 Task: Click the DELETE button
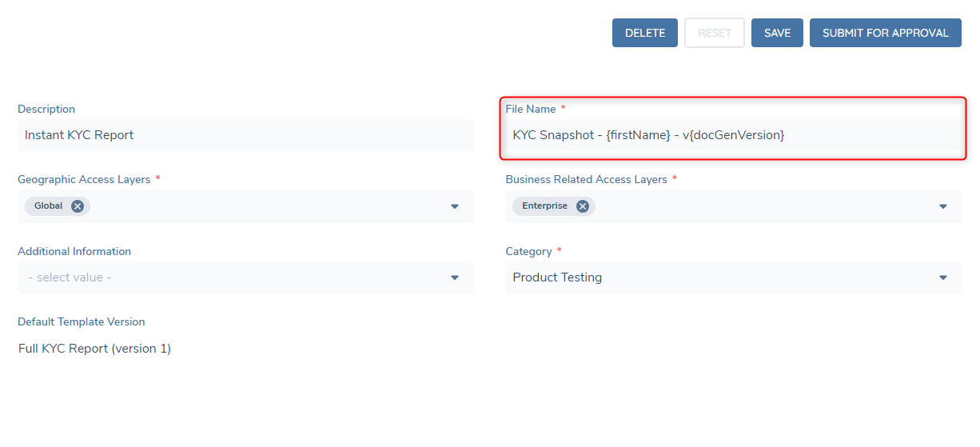[x=644, y=33]
